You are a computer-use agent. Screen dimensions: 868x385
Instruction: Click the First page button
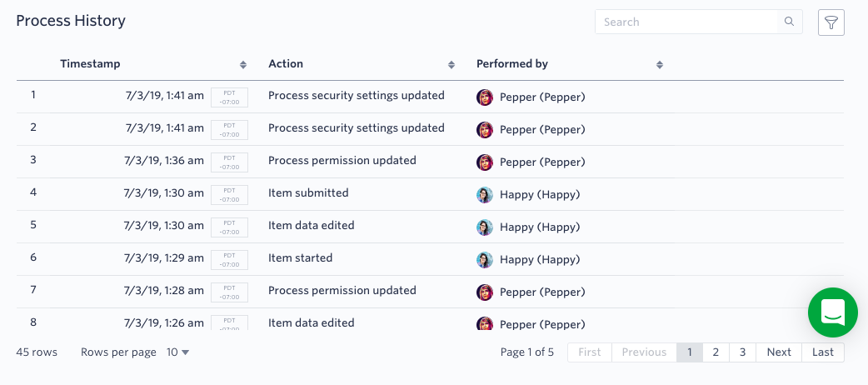click(590, 352)
